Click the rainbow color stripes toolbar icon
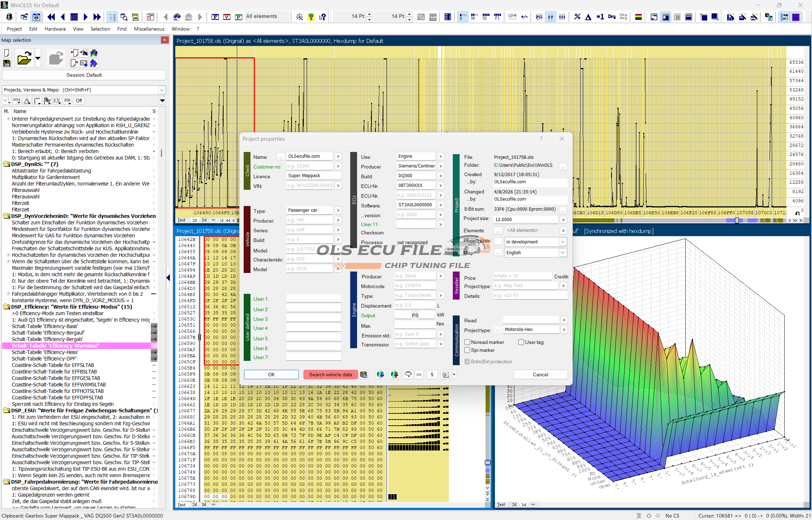Viewport: 812px width, 520px height. [638, 17]
